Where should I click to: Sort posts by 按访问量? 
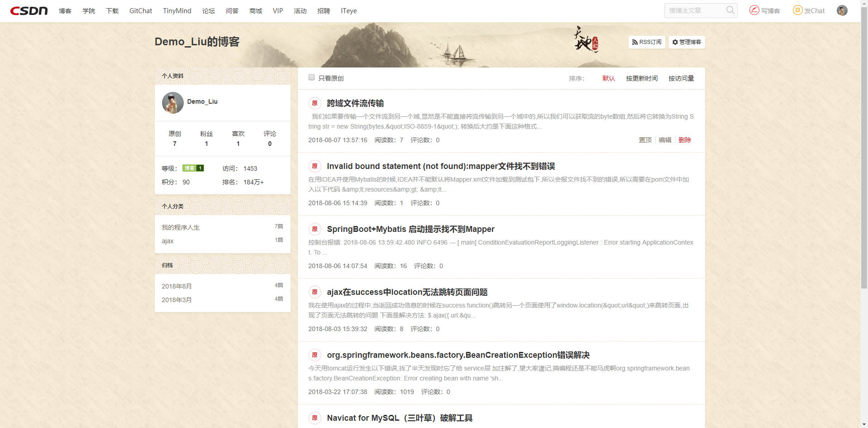(681, 78)
